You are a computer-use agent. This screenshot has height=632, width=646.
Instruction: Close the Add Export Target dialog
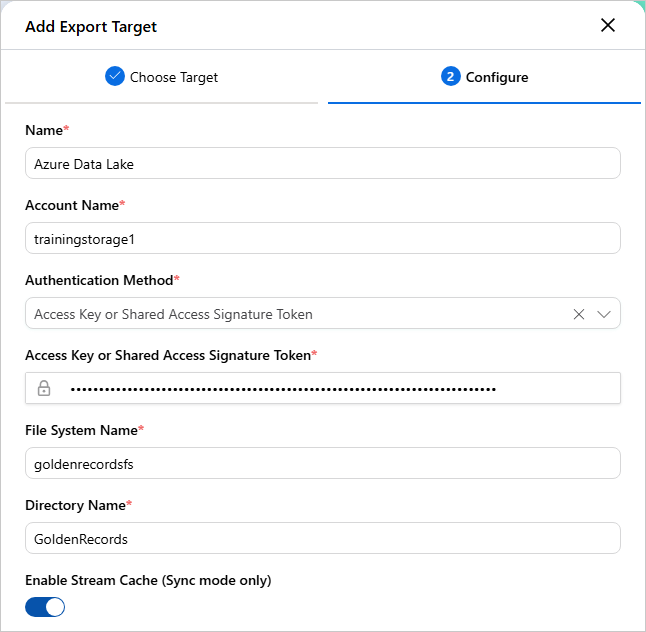[x=608, y=25]
